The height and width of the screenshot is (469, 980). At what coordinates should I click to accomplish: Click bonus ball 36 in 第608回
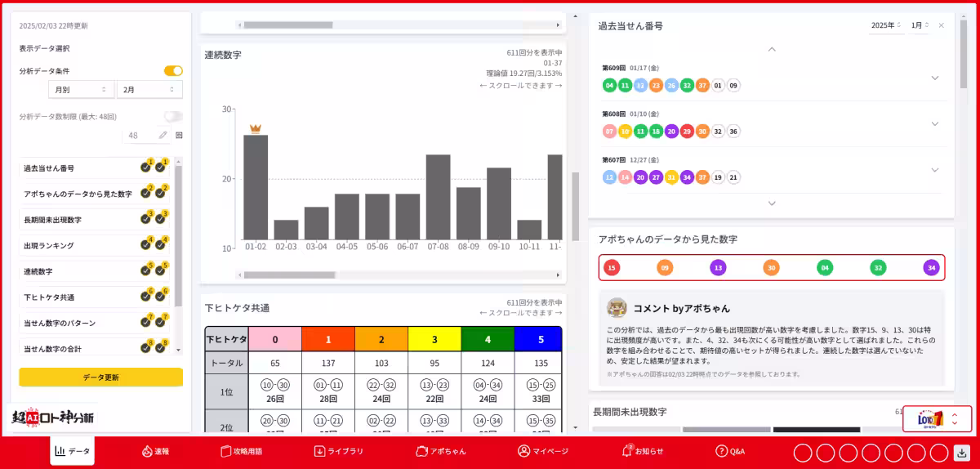tap(733, 131)
